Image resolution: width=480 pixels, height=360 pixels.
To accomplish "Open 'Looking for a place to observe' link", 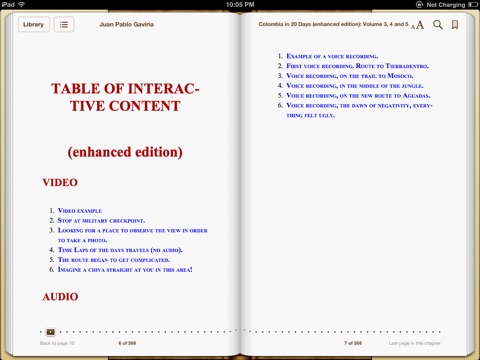I will point(133,235).
